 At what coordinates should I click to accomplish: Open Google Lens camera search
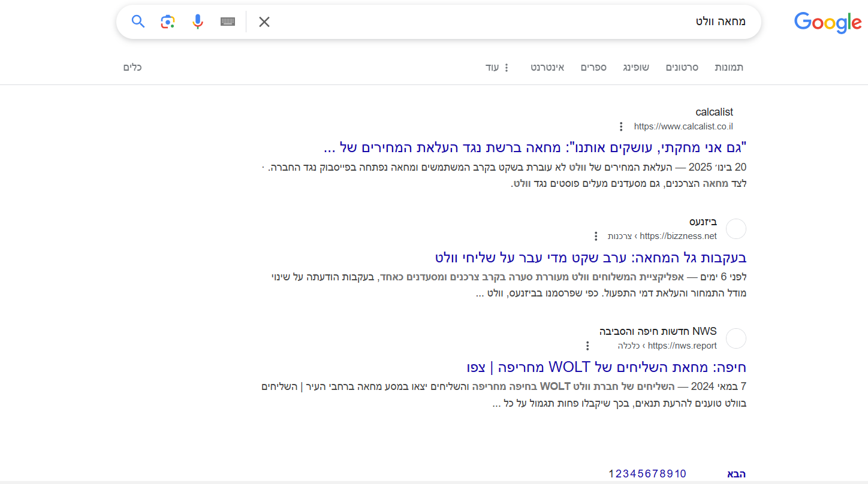(x=167, y=22)
